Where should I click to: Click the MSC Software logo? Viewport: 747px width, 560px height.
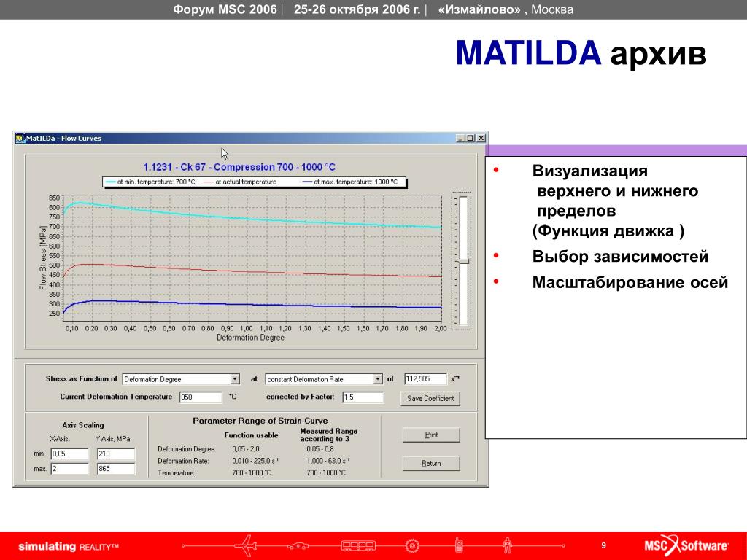[686, 545]
